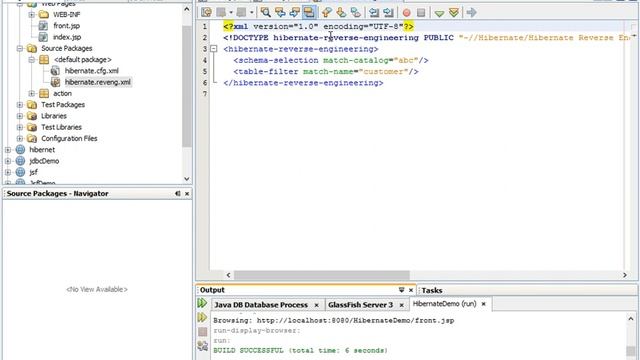Select front.jsp in project tree

pos(67,26)
